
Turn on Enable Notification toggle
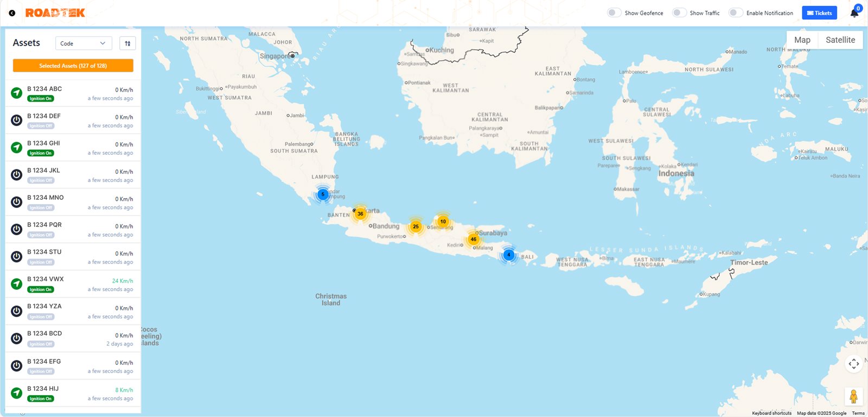(x=735, y=13)
